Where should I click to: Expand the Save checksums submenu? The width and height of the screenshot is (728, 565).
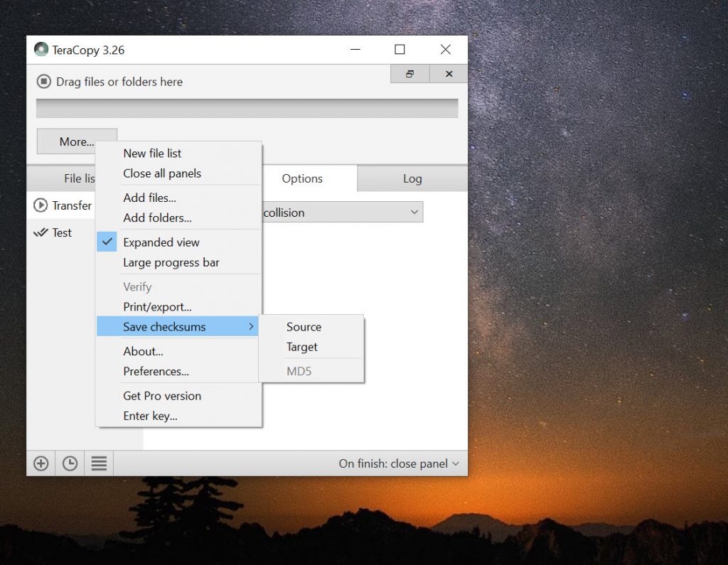pos(165,326)
